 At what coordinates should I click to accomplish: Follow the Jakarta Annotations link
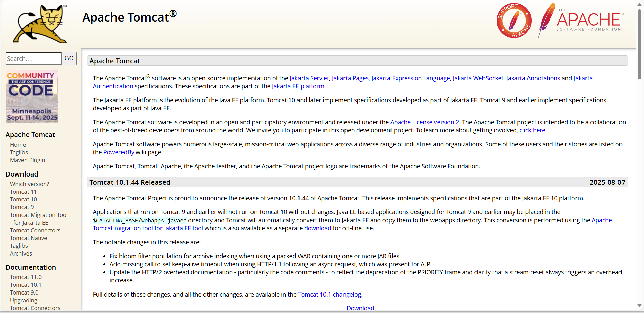(533, 78)
